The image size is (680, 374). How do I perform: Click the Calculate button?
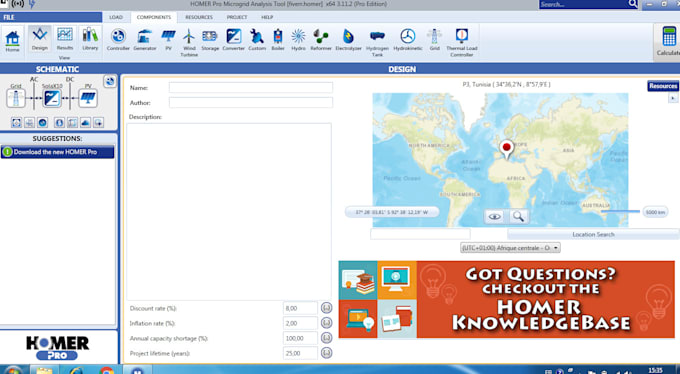coord(669,42)
